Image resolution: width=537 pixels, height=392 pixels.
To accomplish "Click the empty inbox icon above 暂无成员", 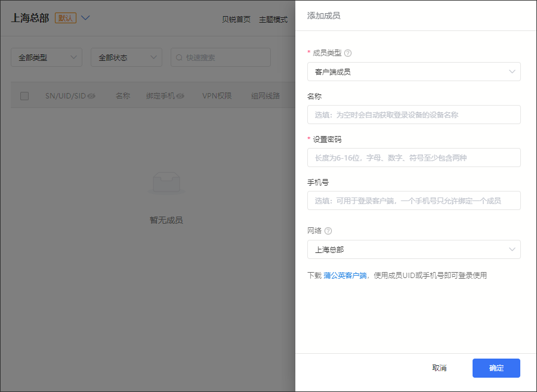I will tap(166, 183).
